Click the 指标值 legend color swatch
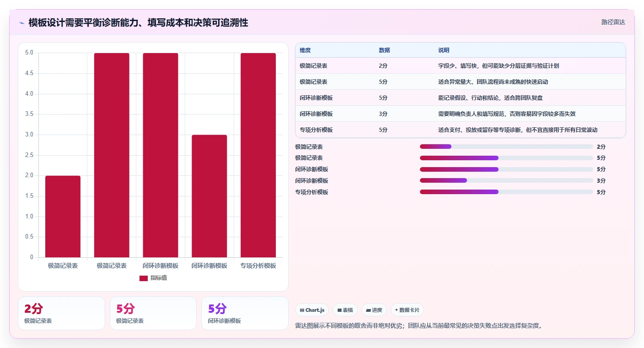Screen dimensions: 644x348 pyautogui.click(x=144, y=278)
